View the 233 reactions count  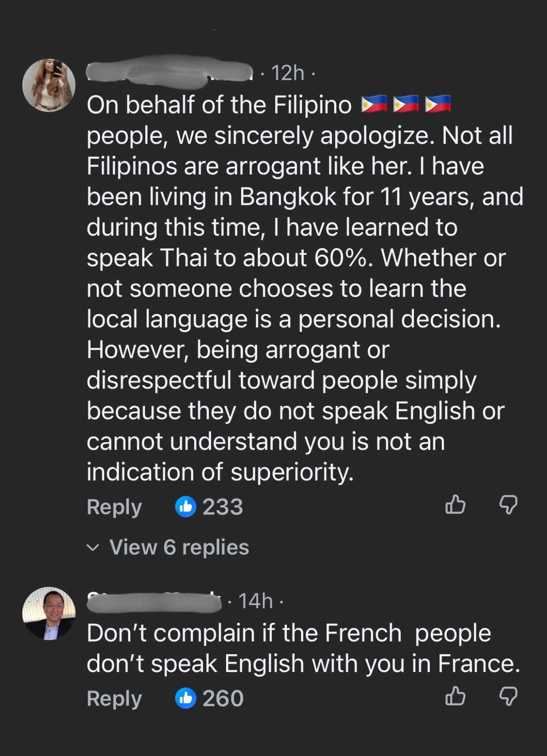(222, 507)
